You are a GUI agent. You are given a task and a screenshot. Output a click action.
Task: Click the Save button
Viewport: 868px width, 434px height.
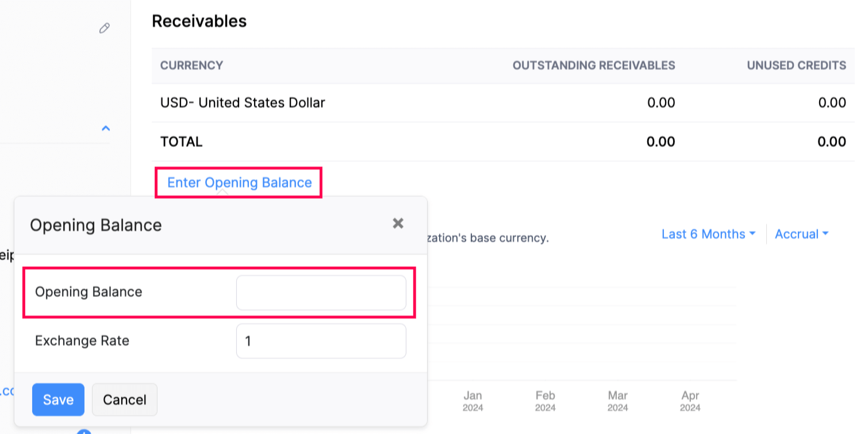pyautogui.click(x=58, y=400)
